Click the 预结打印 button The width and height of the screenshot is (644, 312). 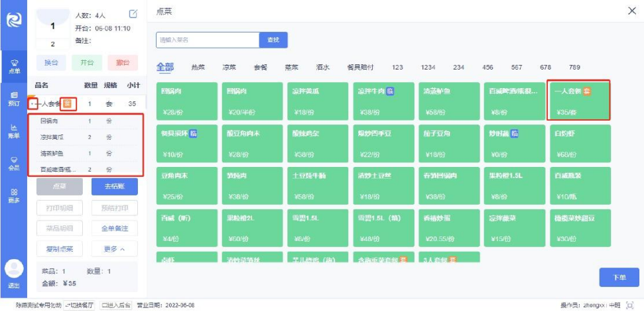coord(115,208)
